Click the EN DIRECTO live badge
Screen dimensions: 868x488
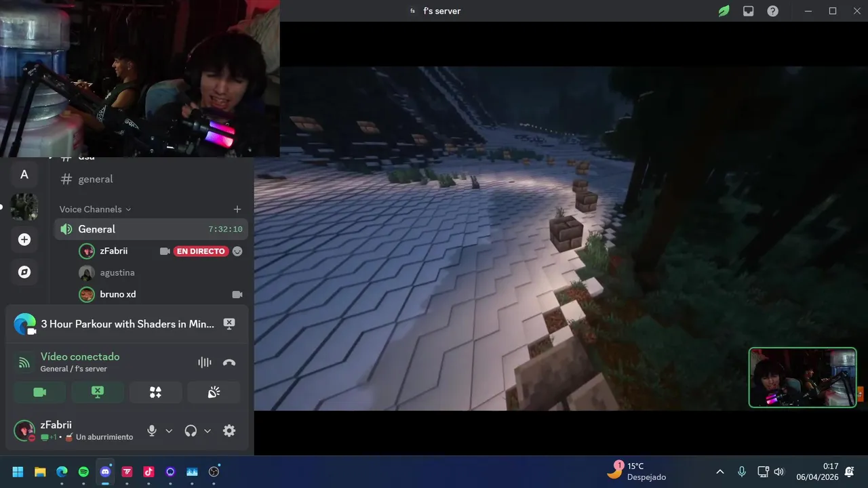point(200,251)
